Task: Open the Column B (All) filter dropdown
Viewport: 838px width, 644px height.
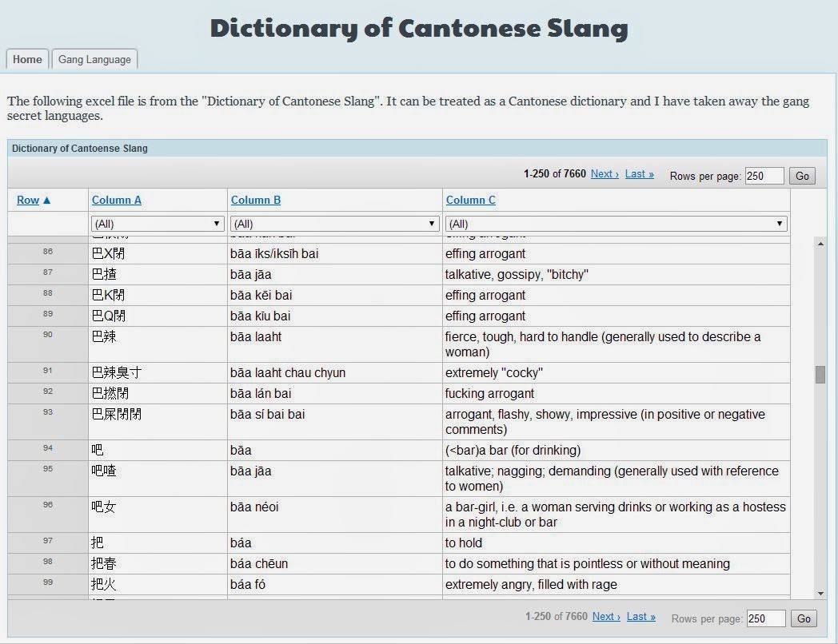Action: [x=332, y=224]
